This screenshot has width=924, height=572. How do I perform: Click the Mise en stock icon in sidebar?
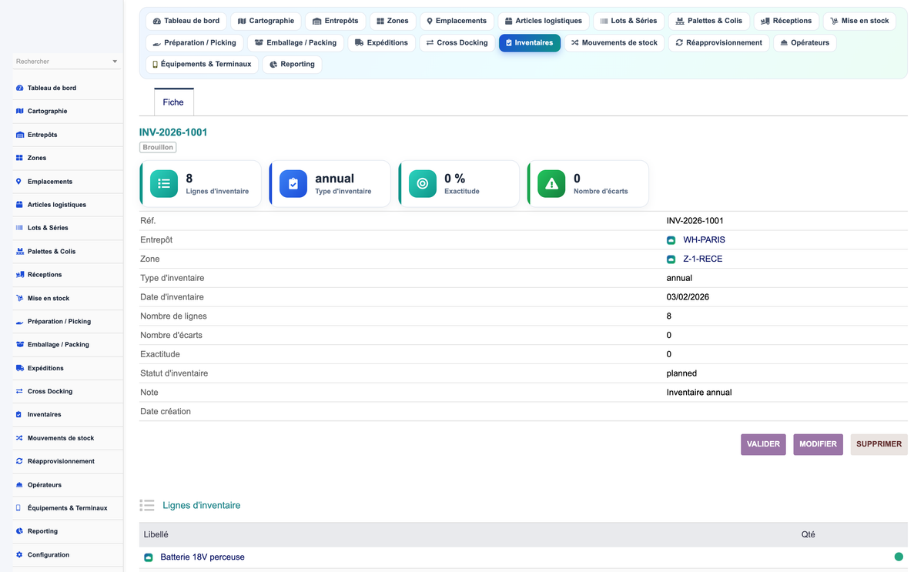(x=20, y=298)
